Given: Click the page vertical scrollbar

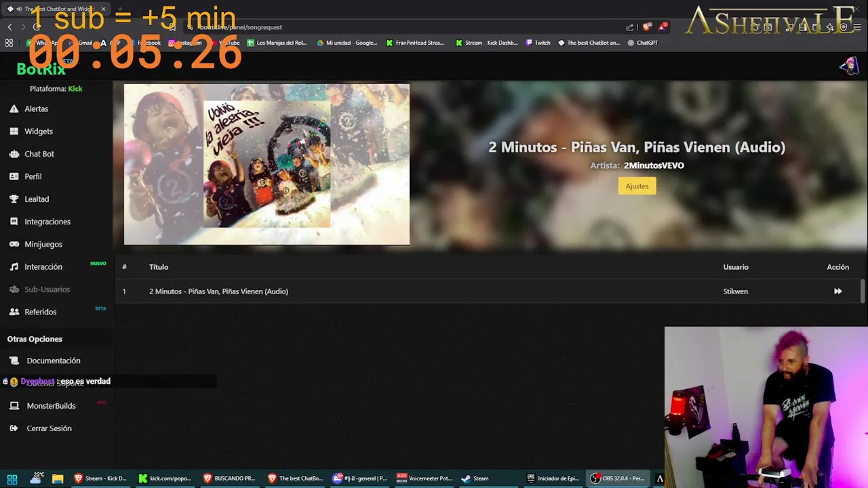Looking at the screenshot, I should click(x=863, y=291).
